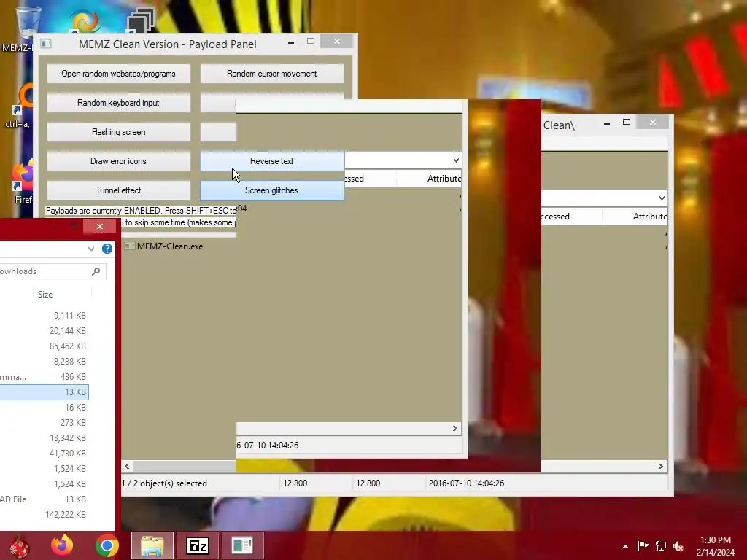Open the taskbar clock and date
The height and width of the screenshot is (560, 747).
(715, 546)
